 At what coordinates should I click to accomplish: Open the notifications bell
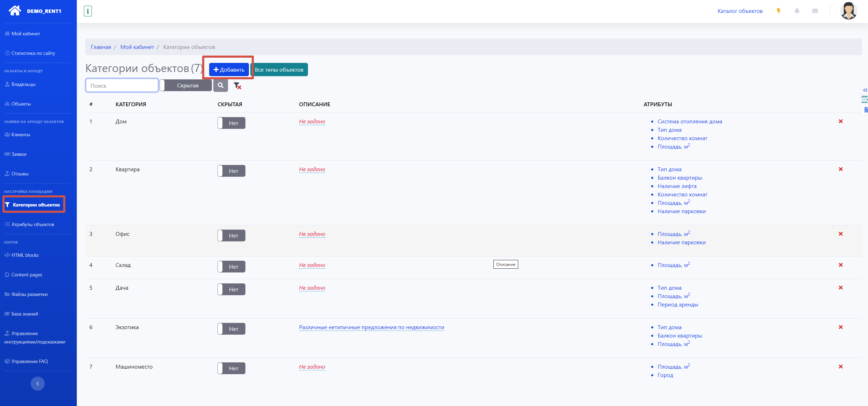point(797,11)
